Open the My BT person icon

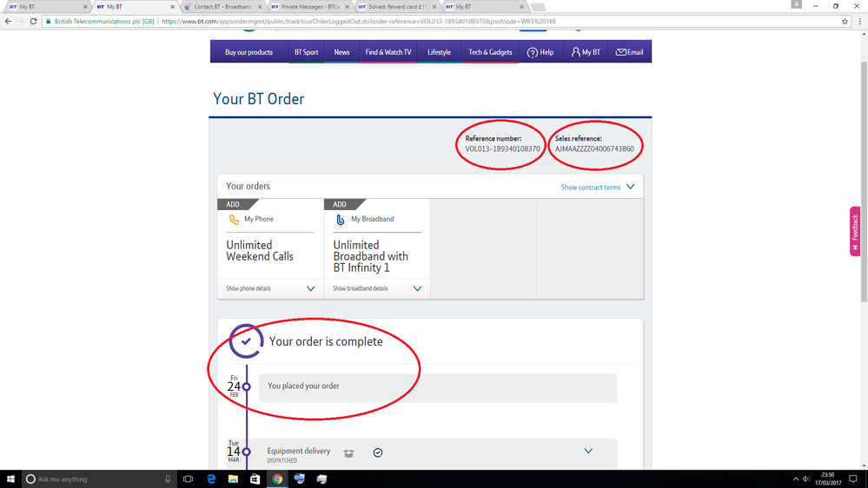pyautogui.click(x=576, y=52)
